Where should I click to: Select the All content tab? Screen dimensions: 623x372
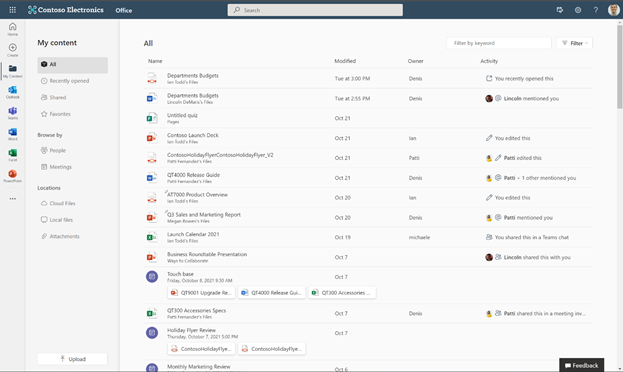pos(72,64)
